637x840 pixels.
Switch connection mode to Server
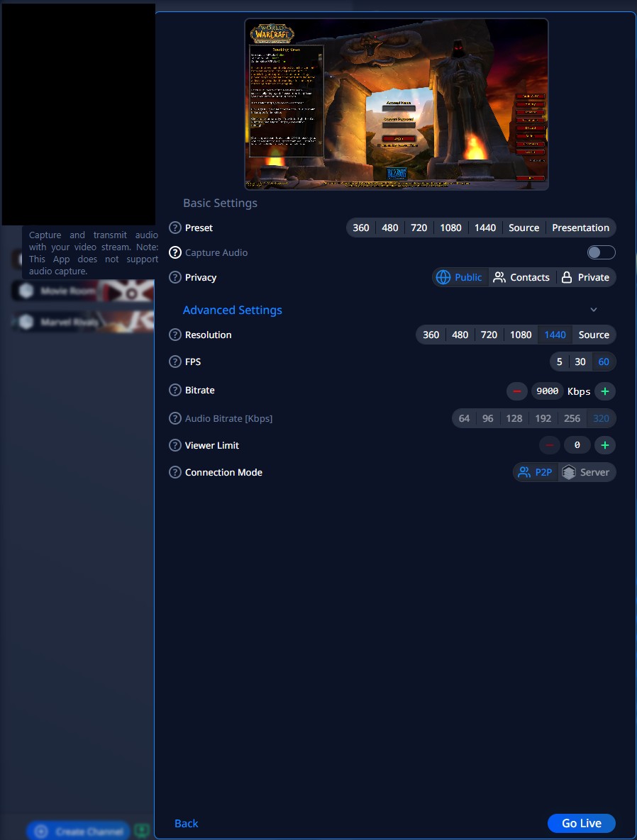(587, 472)
